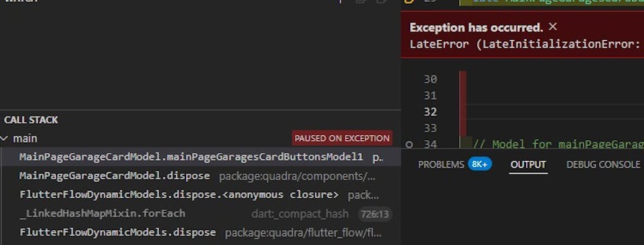Viewport: 644px width, 245px height.
Task: Close the Exception has occurred widget
Action: point(553,27)
